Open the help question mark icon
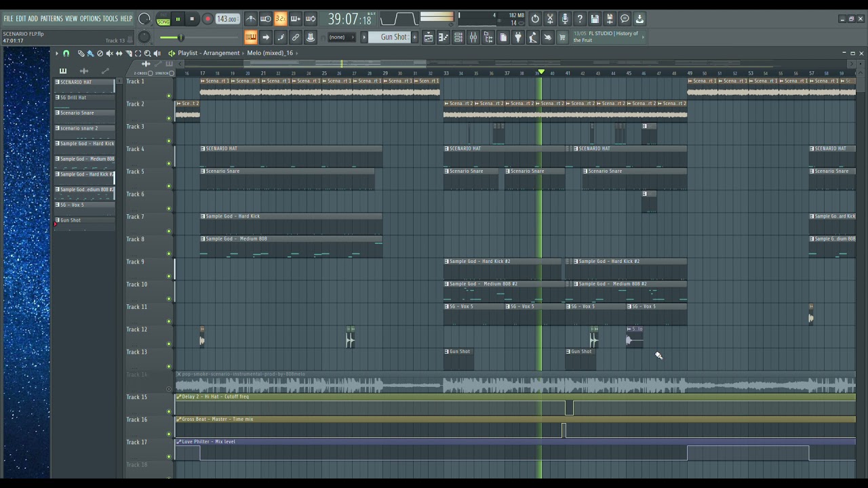868x488 pixels. 579,19
